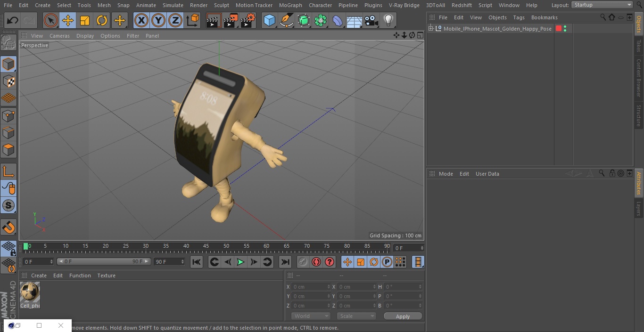
Task: Switch to the Content Browser side tab
Action: [x=639, y=78]
